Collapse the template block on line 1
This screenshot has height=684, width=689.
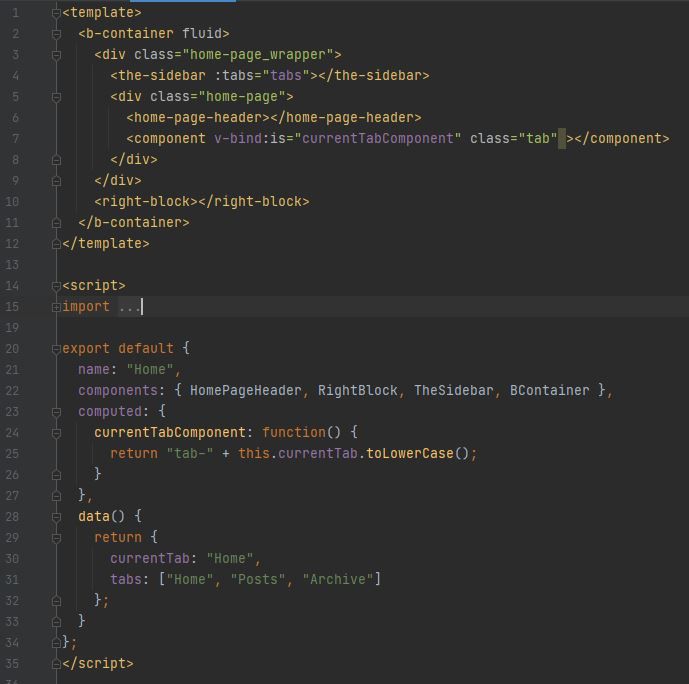point(56,13)
